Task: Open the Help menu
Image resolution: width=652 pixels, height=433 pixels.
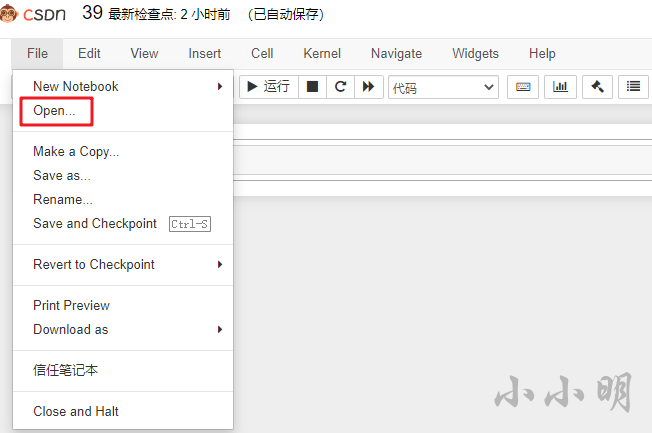Action: pos(542,54)
